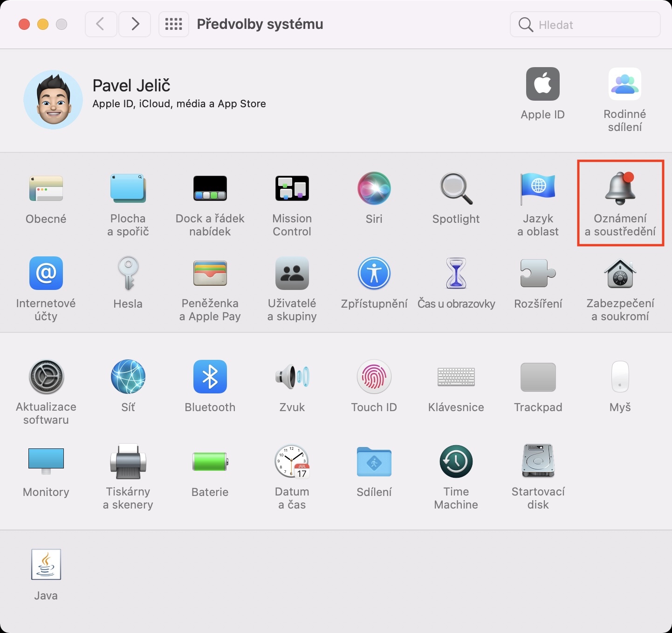Open Sdílení sharing preferences
The image size is (672, 633).
coord(374,461)
